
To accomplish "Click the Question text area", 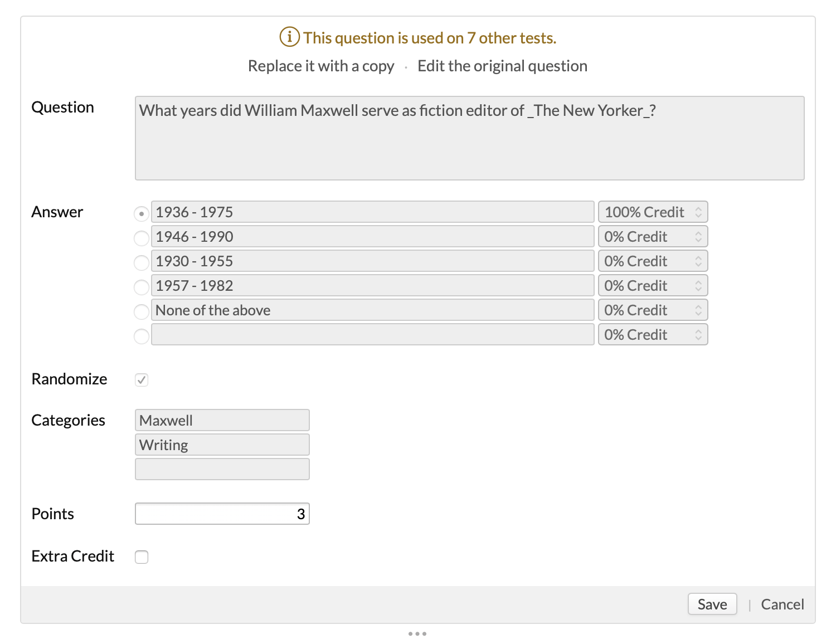I will pos(469,138).
